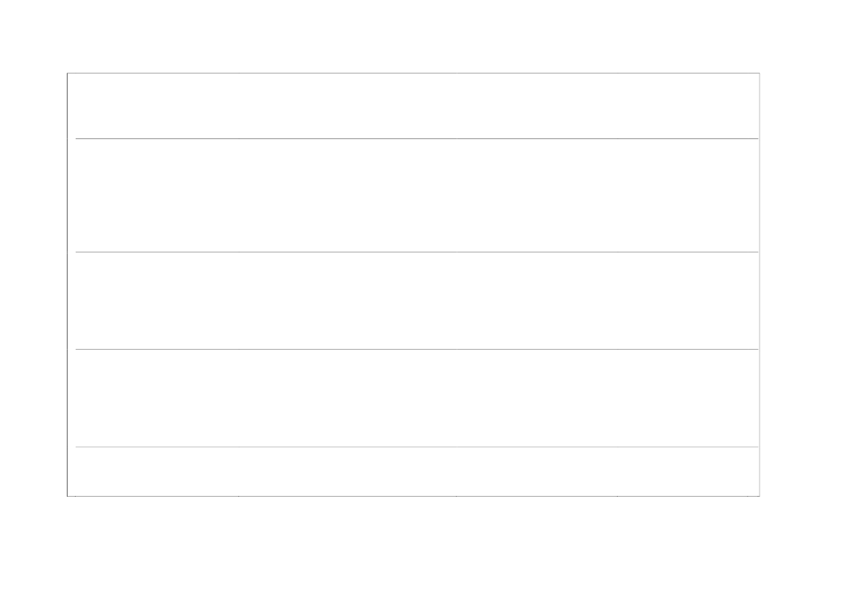Image resolution: width=868 pixels, height=614 pixels.
Task: Click plot area between third and lowest gridlines
Action: 417,398
